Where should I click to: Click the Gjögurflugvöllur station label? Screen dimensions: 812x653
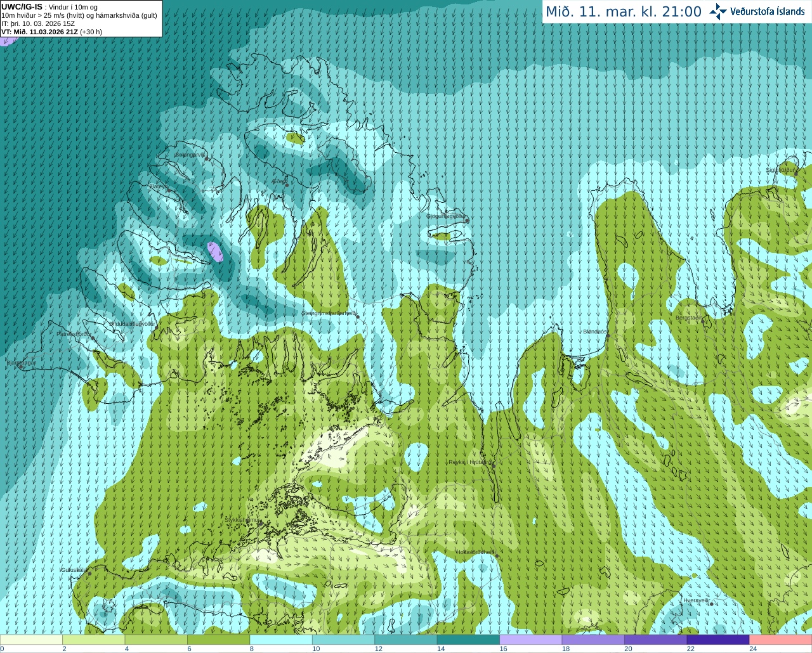point(445,216)
